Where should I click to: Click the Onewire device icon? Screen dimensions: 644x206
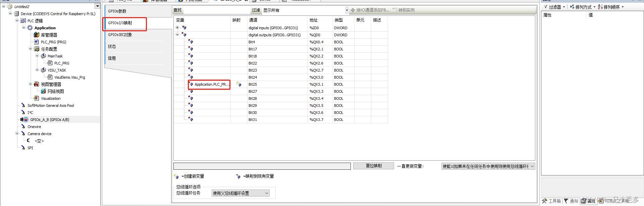coord(23,126)
